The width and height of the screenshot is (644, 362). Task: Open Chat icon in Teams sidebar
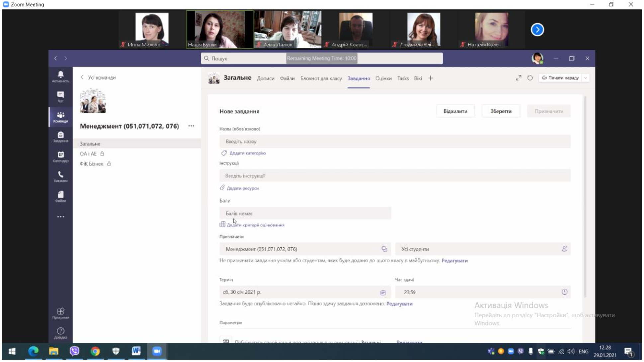coord(60,96)
